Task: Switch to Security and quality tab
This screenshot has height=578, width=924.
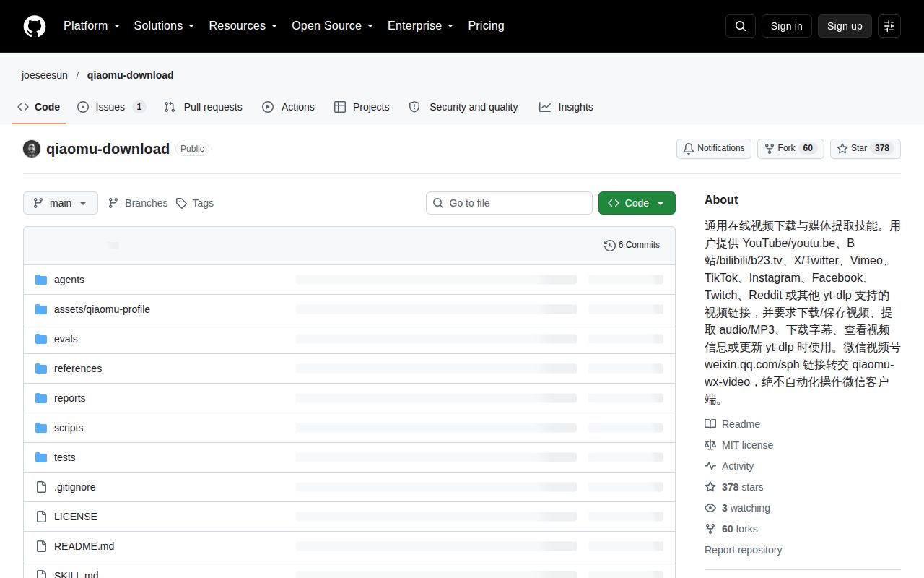Action: tap(463, 107)
